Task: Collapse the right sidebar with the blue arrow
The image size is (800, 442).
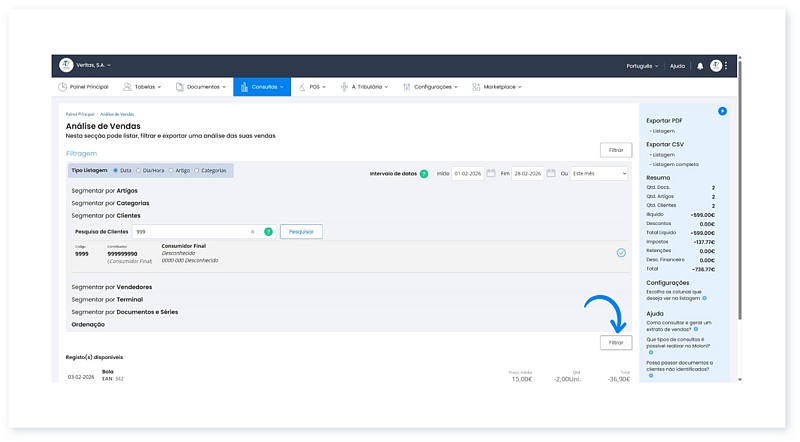Action: (722, 111)
